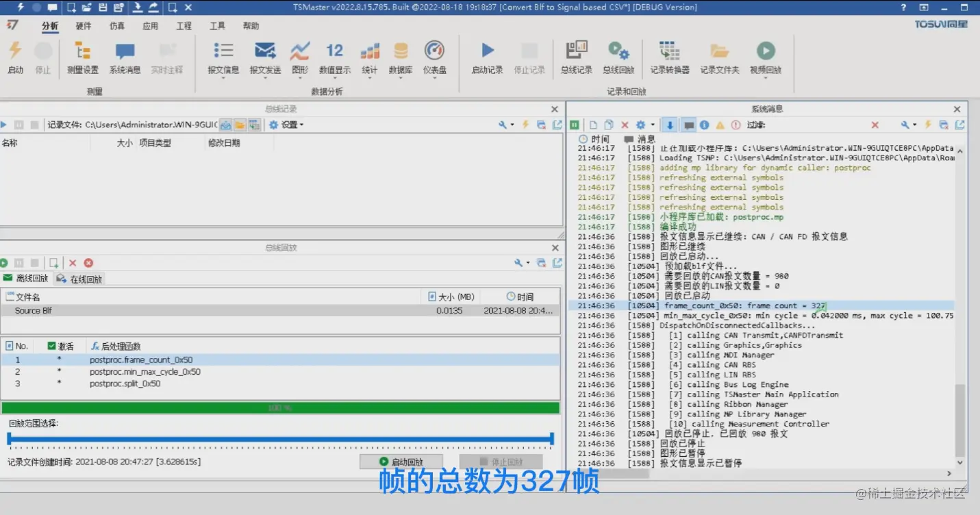Toggle the 激活 column checkbox

(52, 346)
